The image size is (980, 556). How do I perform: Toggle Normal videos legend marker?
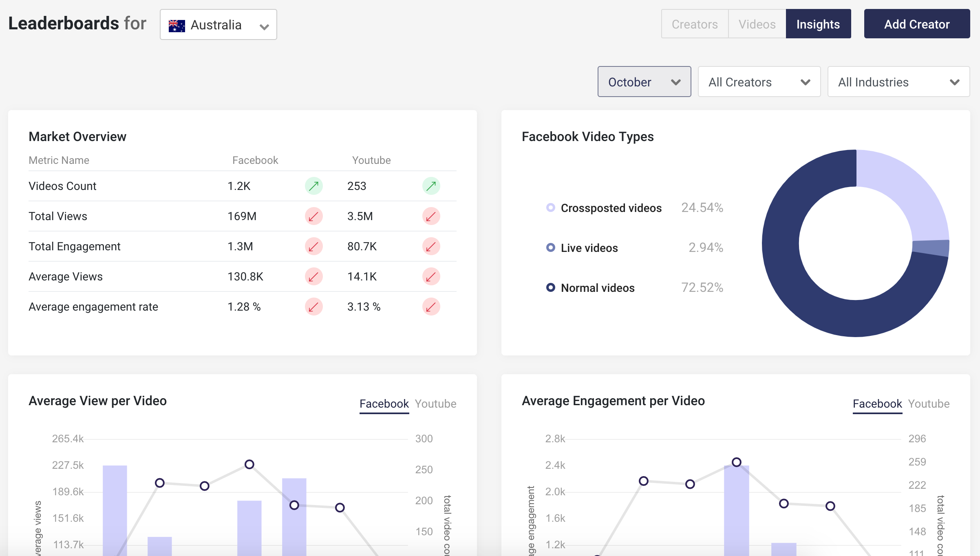[550, 287]
